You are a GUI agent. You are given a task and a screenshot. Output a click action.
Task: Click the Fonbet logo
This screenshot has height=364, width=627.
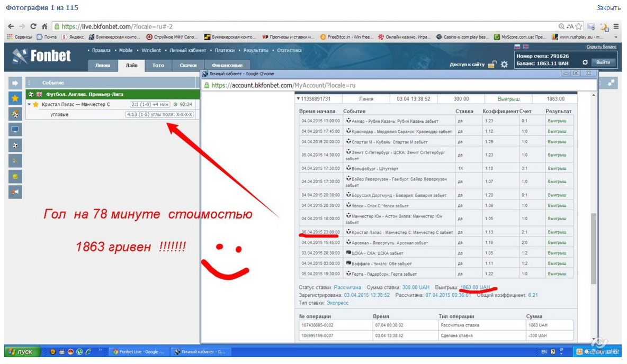point(41,56)
